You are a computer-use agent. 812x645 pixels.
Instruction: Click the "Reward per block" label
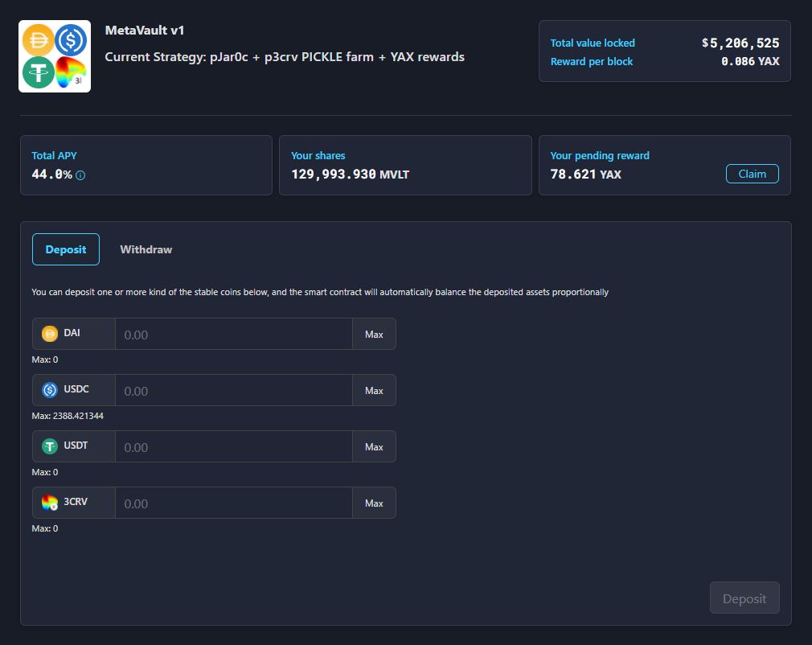click(x=592, y=61)
